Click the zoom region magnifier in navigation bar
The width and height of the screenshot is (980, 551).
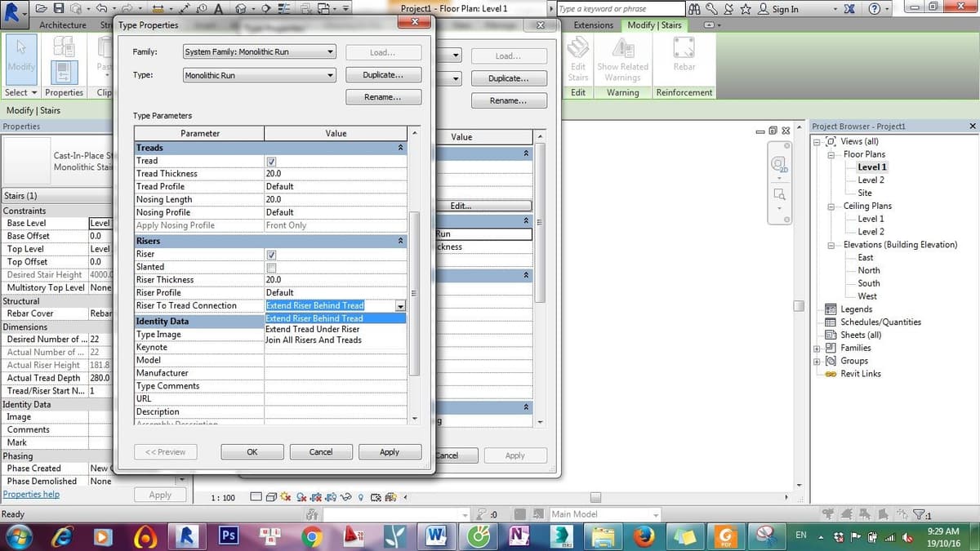click(x=779, y=195)
